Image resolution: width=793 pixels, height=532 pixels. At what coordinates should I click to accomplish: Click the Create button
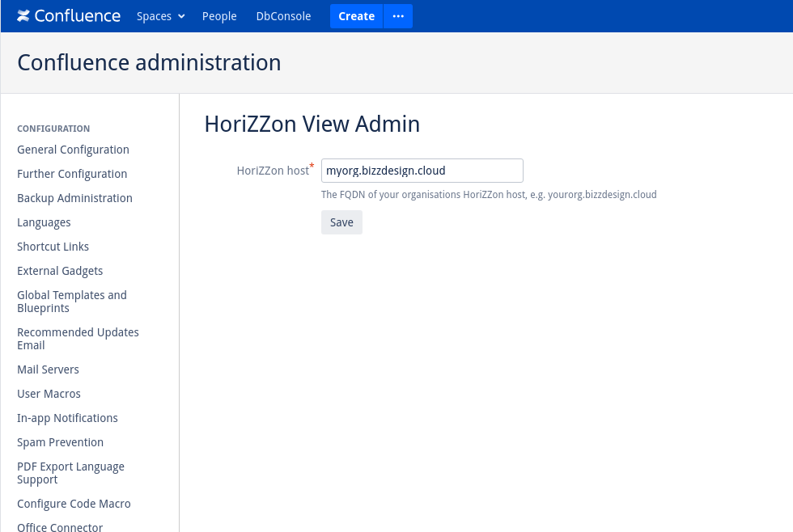click(357, 16)
